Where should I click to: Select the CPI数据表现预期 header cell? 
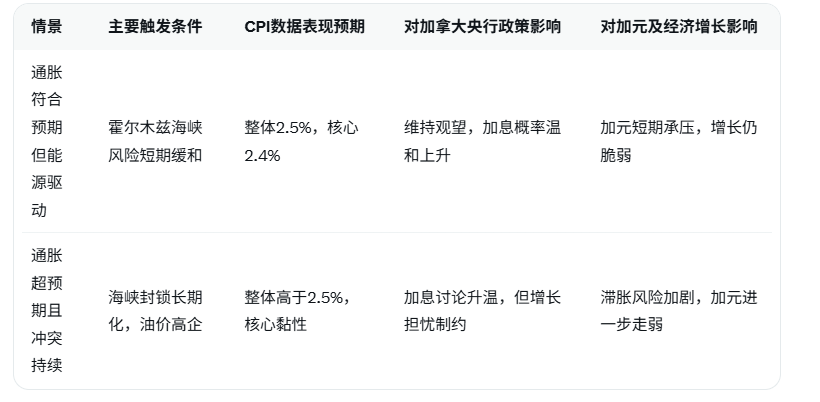pyautogui.click(x=304, y=27)
